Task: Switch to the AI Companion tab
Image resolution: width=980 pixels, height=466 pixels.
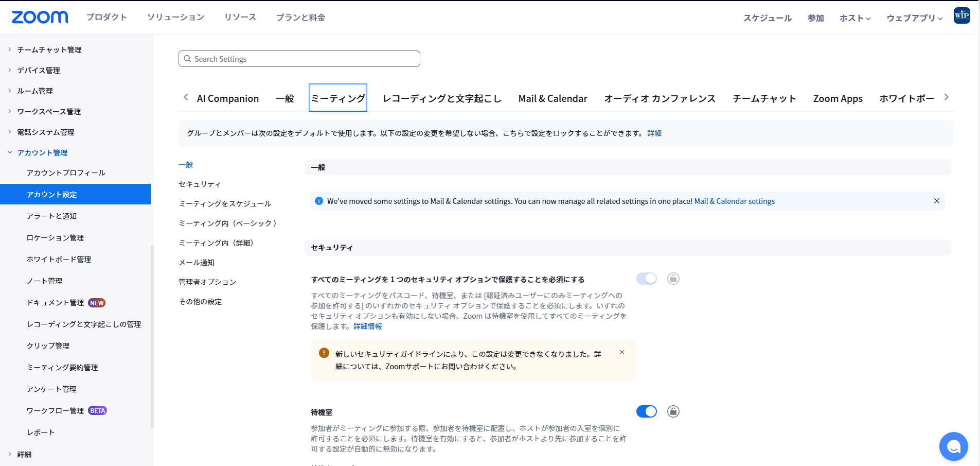Action: coord(228,98)
